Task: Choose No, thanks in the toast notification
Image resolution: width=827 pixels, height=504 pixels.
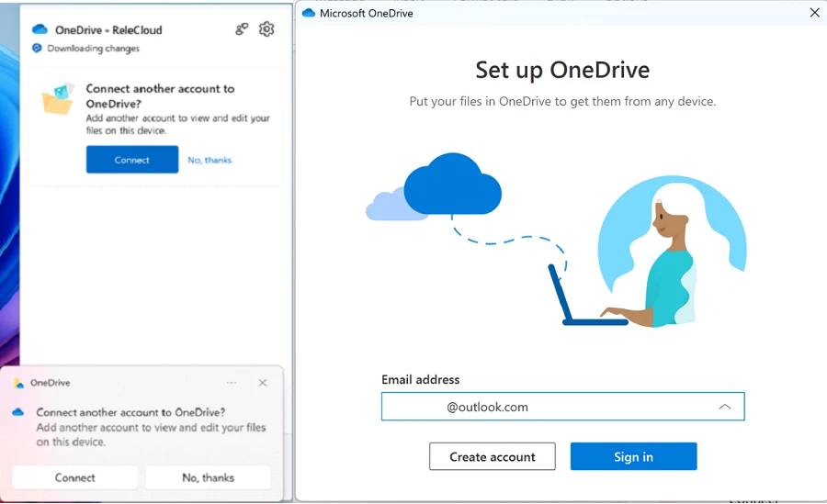Action: click(x=208, y=477)
